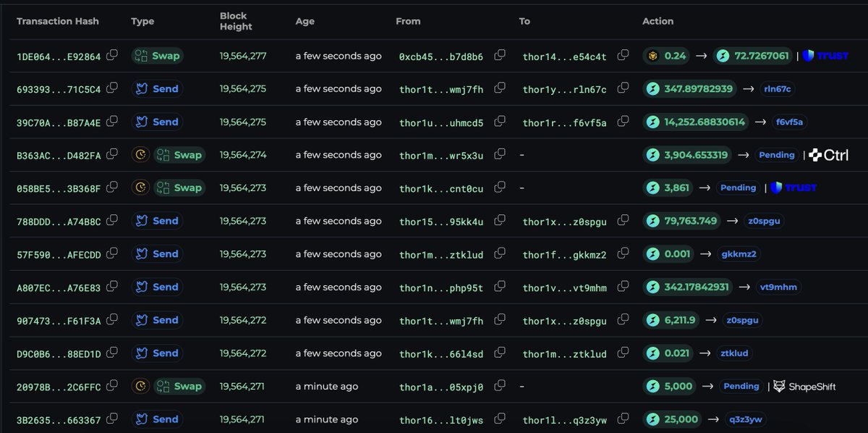Click the vt9mhm recipient tag
This screenshot has height=433, width=868.
click(x=780, y=287)
